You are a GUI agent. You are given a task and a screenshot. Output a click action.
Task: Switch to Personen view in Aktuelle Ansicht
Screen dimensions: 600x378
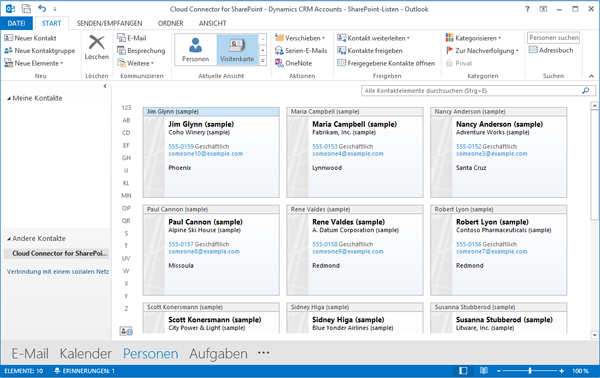pos(196,50)
